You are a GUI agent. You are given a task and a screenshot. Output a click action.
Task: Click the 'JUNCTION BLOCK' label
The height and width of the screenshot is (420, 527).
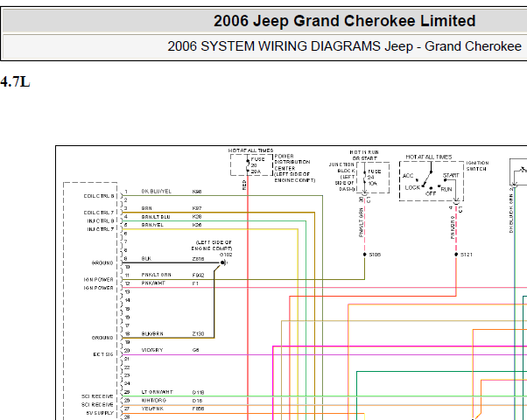pyautogui.click(x=341, y=168)
